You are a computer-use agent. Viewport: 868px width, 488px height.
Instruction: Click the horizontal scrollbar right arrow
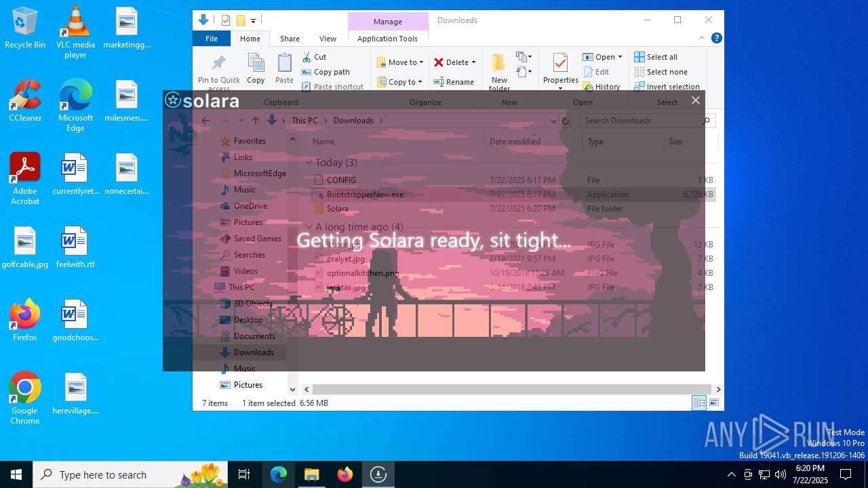click(718, 389)
